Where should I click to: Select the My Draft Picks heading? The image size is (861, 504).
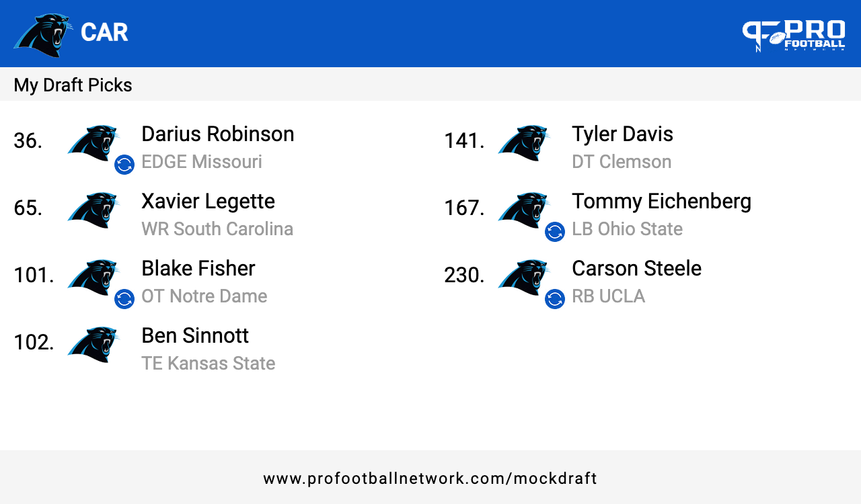pyautogui.click(x=73, y=85)
